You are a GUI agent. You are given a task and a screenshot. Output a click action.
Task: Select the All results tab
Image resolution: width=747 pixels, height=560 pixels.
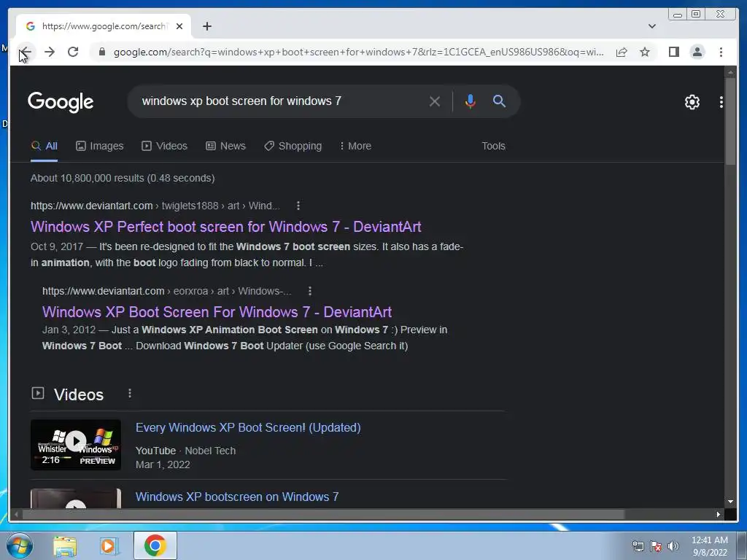44,146
